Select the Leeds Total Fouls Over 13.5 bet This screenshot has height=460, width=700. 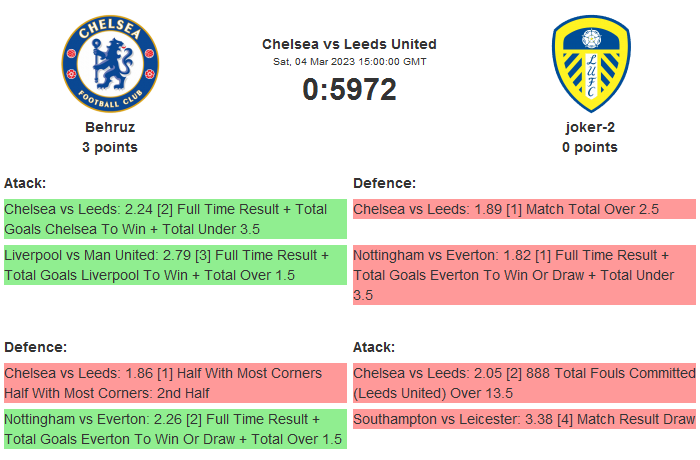coord(524,383)
